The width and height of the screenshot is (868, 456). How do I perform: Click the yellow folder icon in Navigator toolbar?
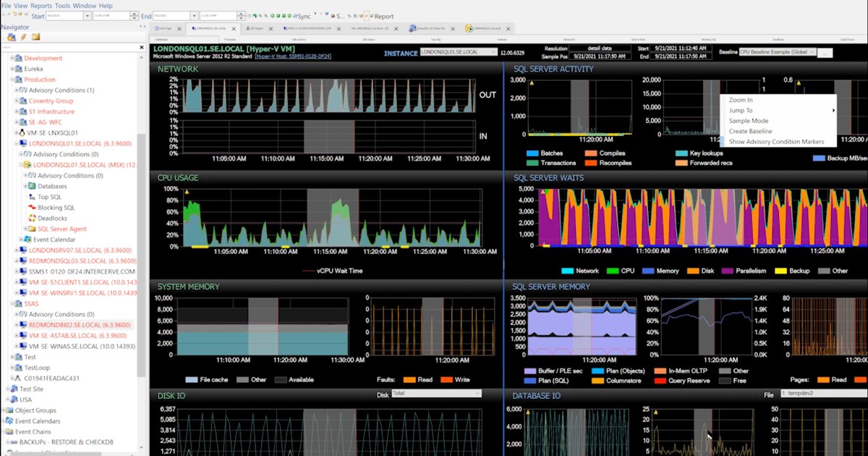click(x=35, y=37)
